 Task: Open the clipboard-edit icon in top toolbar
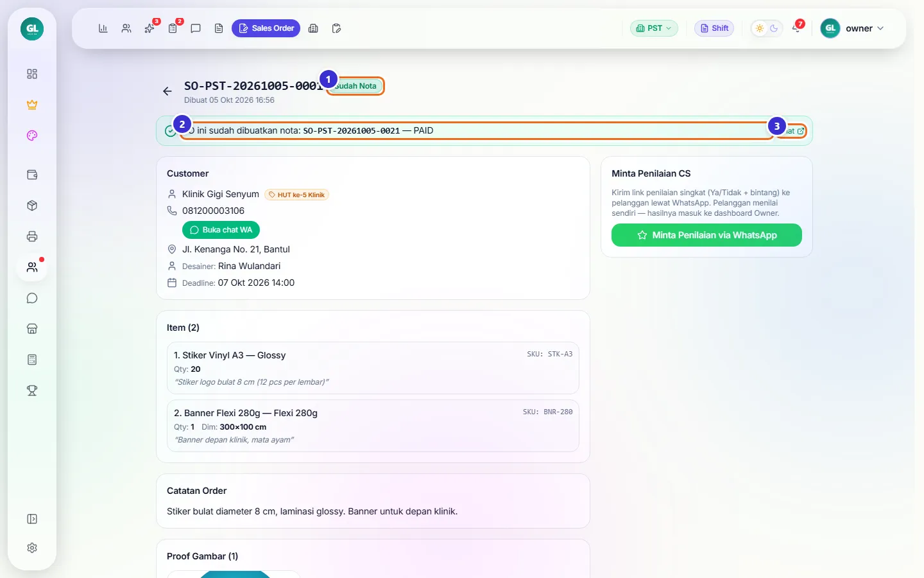[x=336, y=28]
